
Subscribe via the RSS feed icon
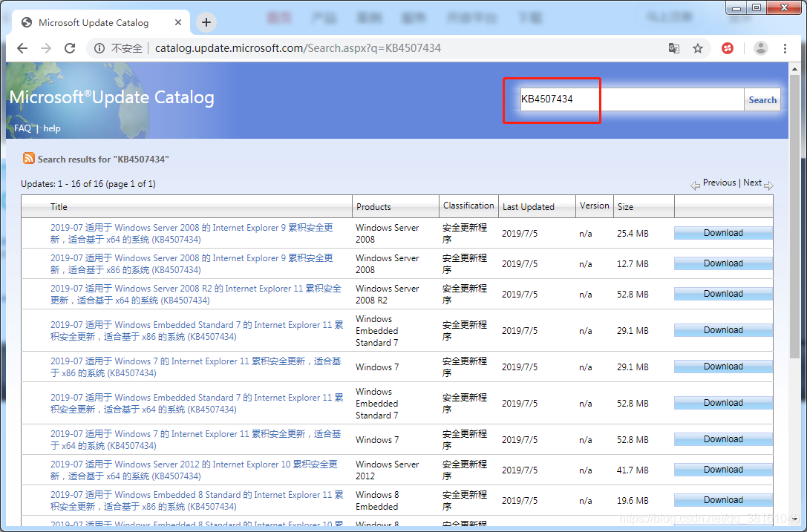[x=29, y=159]
